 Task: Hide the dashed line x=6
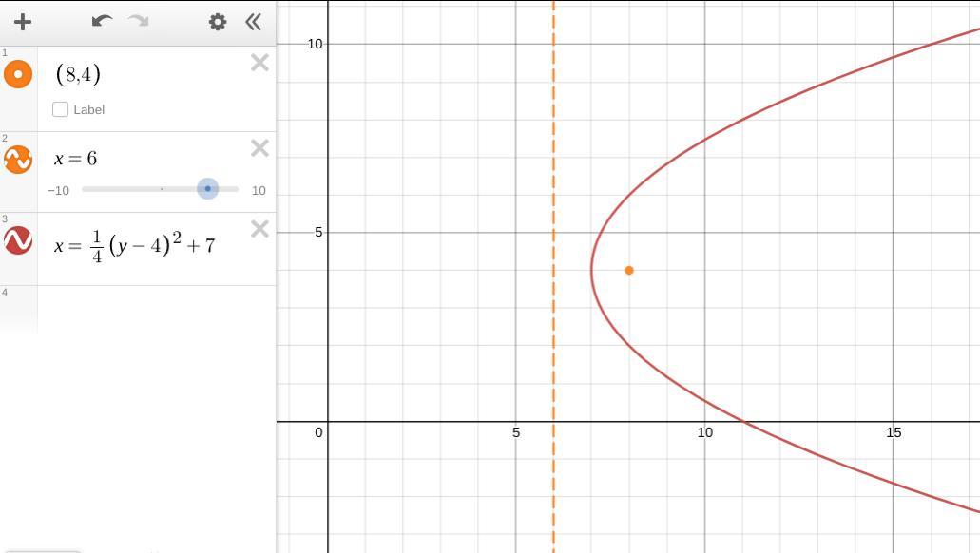coord(18,160)
